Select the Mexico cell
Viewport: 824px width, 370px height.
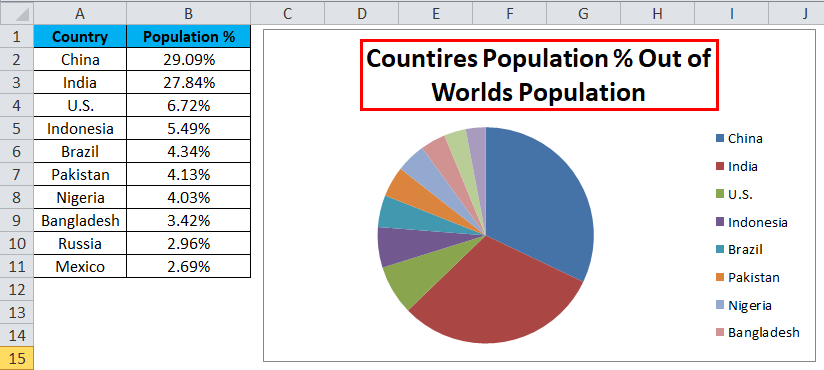coord(80,266)
